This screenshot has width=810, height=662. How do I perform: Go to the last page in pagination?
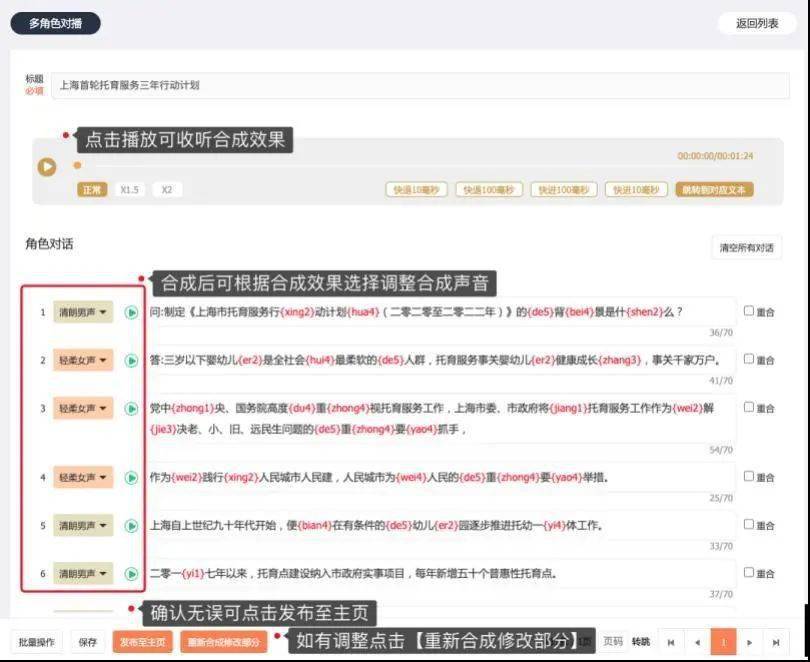776,642
